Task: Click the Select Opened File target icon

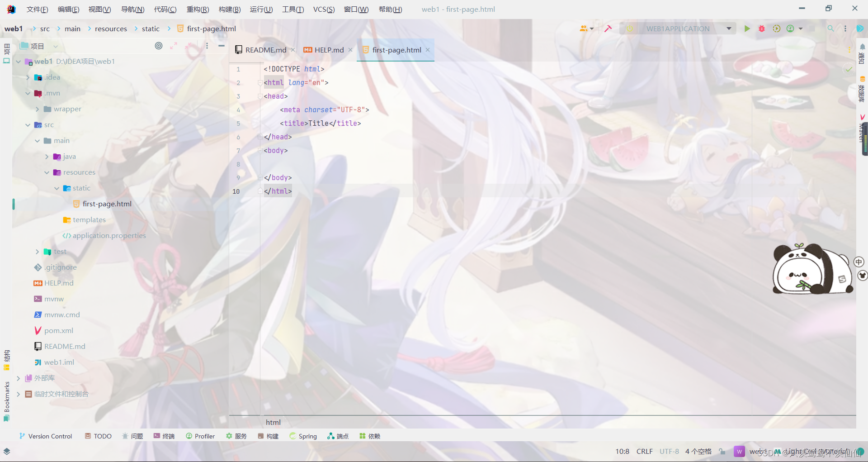Action: pos(159,46)
